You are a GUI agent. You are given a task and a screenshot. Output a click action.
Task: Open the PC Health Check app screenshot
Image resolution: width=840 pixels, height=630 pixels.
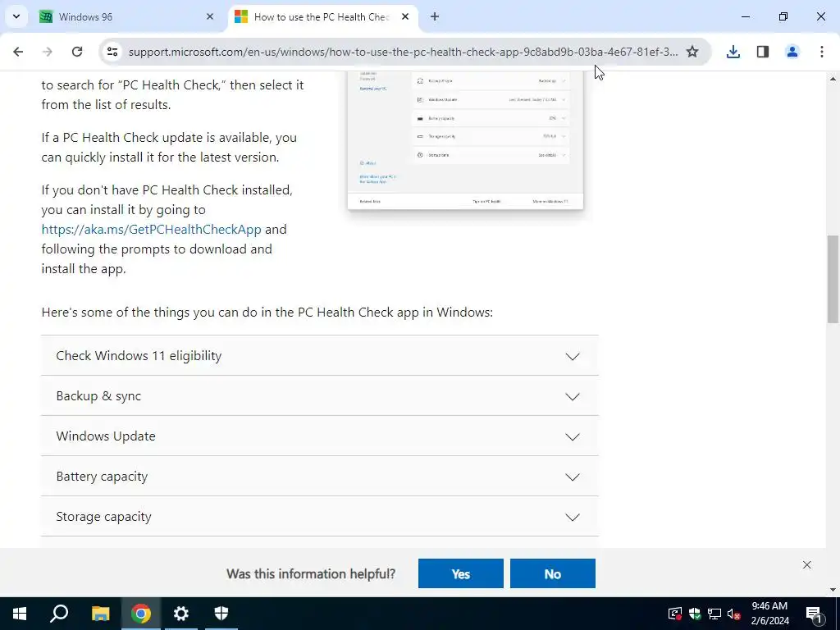(x=465, y=140)
